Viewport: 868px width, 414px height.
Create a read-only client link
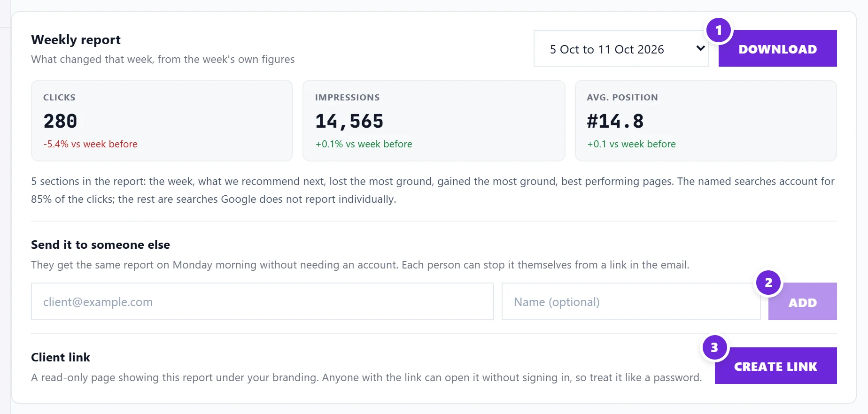[775, 366]
